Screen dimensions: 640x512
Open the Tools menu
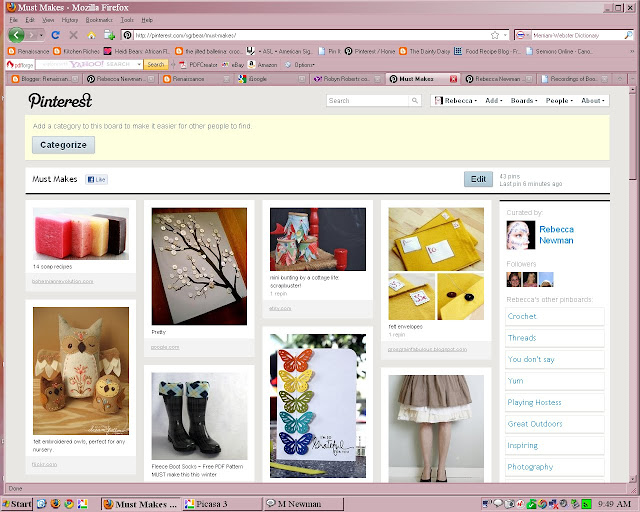[127, 20]
